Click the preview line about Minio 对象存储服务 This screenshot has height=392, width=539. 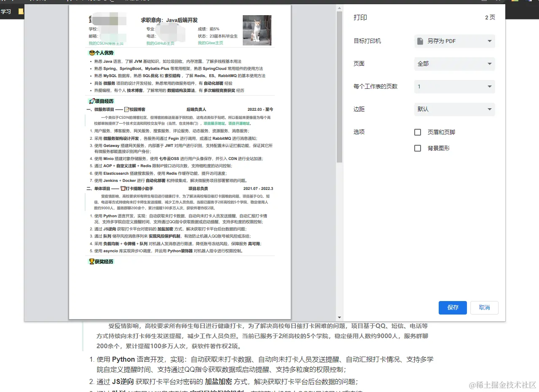[178, 159]
